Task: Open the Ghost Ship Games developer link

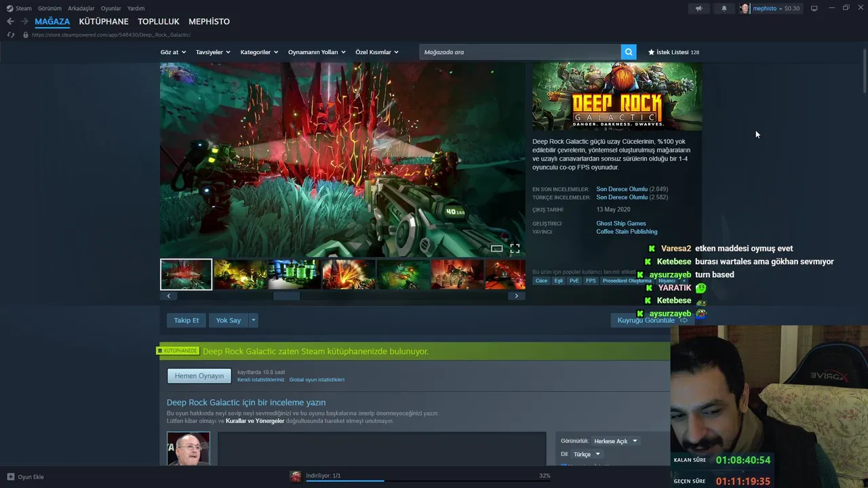Action: [x=621, y=224]
